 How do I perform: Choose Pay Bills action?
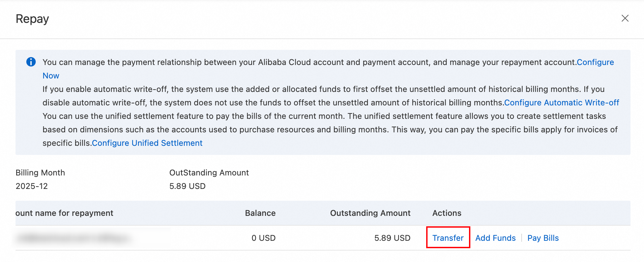pos(543,238)
